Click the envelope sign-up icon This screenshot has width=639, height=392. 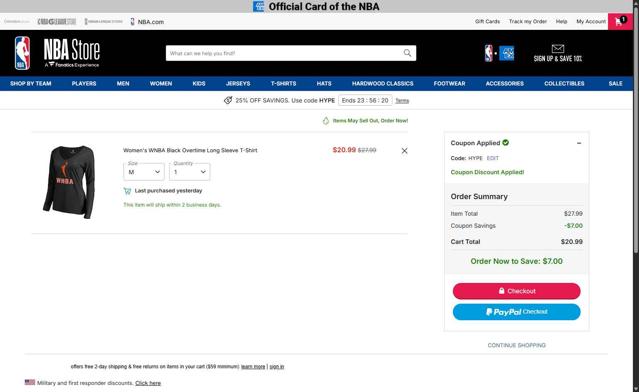pos(557,48)
